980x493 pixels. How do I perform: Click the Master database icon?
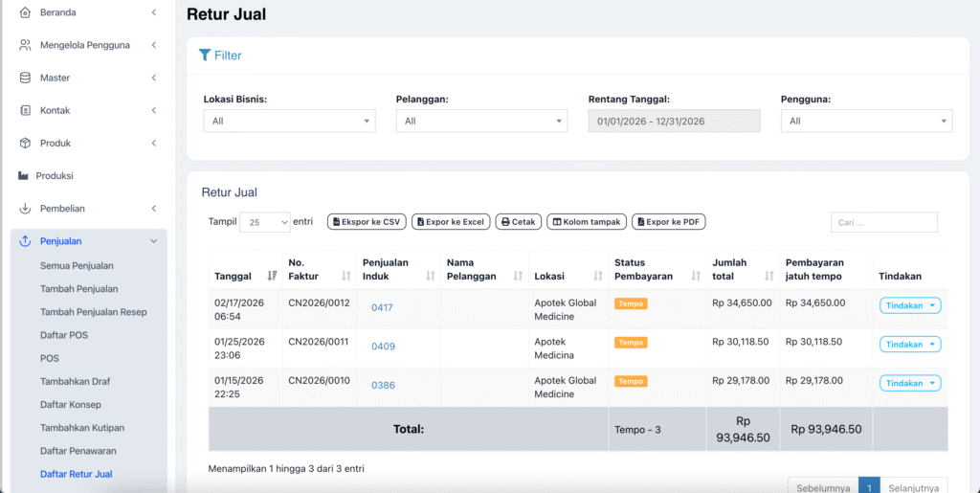[25, 78]
